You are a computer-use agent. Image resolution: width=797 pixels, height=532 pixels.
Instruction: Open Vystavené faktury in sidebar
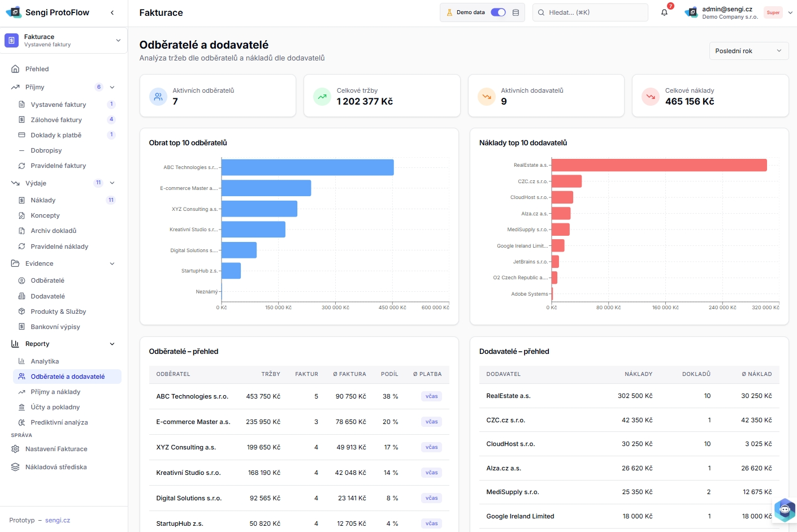58,105
